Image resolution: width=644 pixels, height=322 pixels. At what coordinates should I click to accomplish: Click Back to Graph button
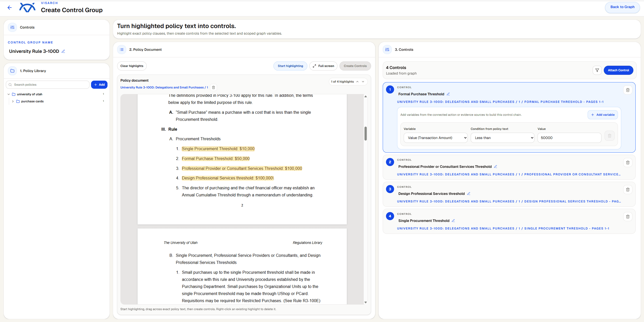(x=622, y=7)
